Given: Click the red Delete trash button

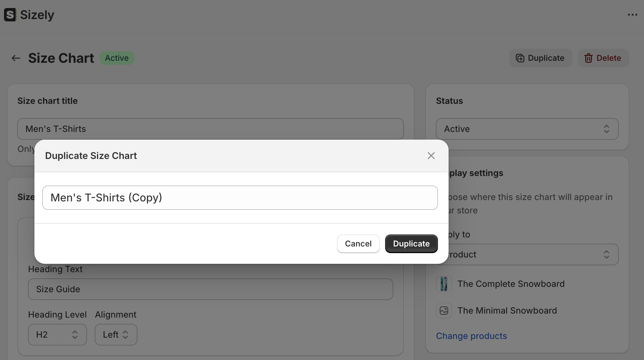Looking at the screenshot, I should (603, 58).
